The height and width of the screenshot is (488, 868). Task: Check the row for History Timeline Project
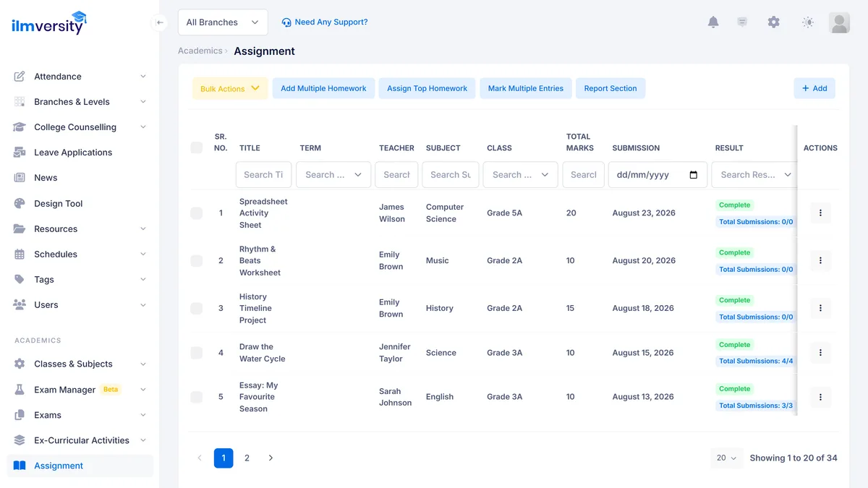(x=197, y=308)
